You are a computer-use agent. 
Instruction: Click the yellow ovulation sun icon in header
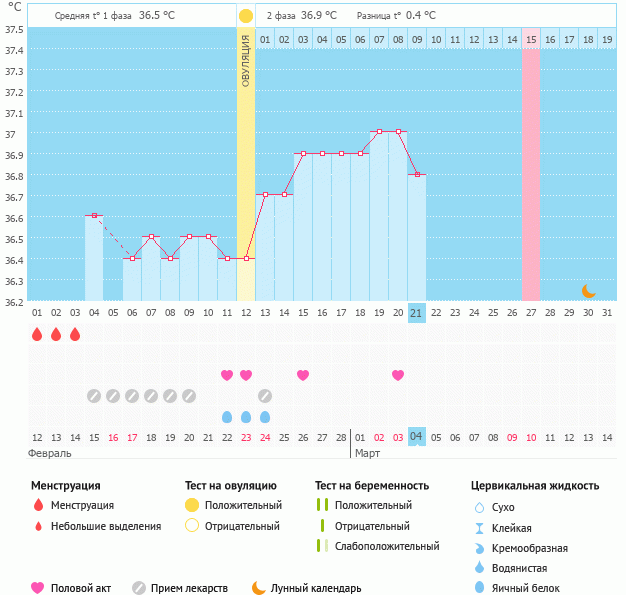[x=246, y=16]
